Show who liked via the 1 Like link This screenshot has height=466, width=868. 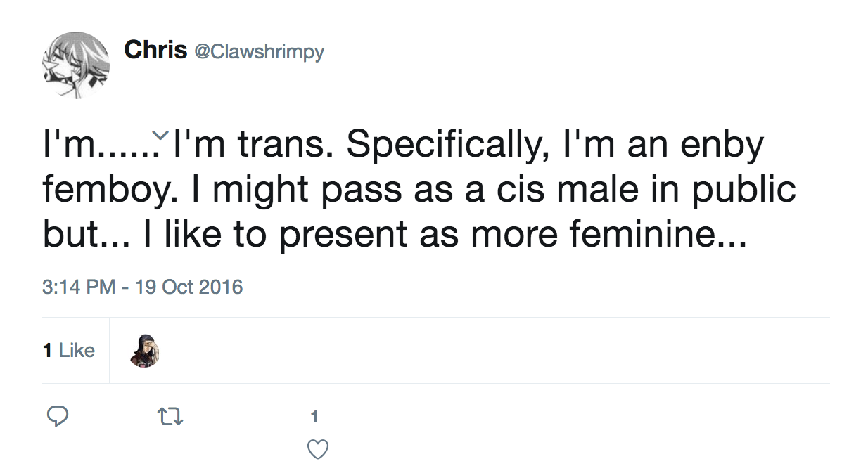pyautogui.click(x=69, y=351)
